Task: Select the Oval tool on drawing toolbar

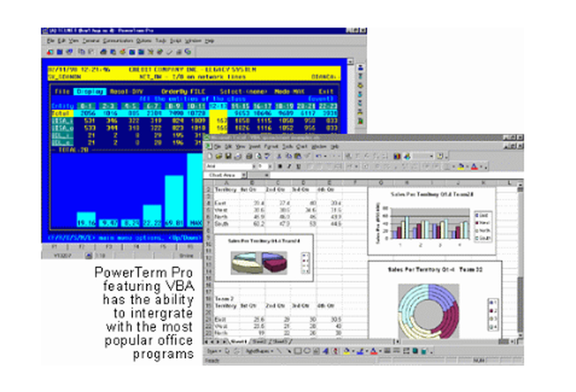Action: [x=307, y=351]
